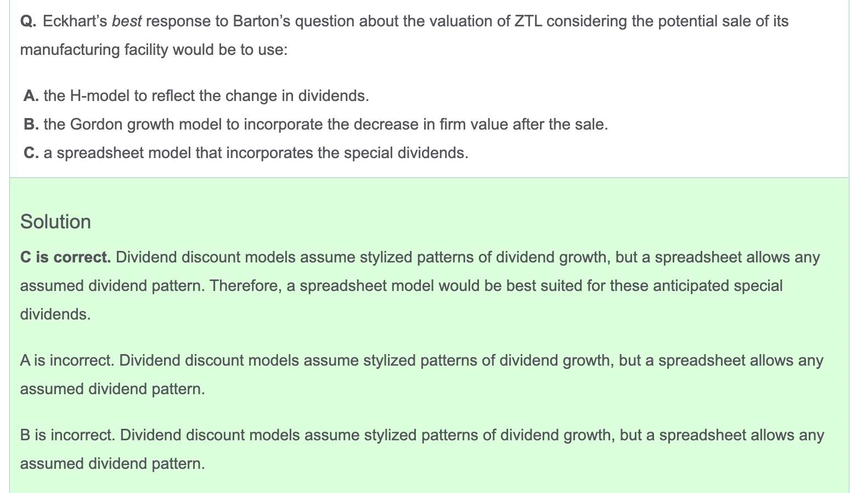Click the 'B is incorrect.' explanation paragraph
This screenshot has width=868, height=493.
coord(421,450)
